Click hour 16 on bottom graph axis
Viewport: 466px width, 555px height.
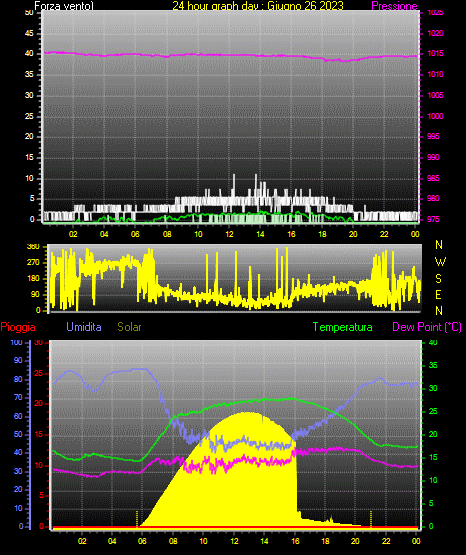point(295,541)
